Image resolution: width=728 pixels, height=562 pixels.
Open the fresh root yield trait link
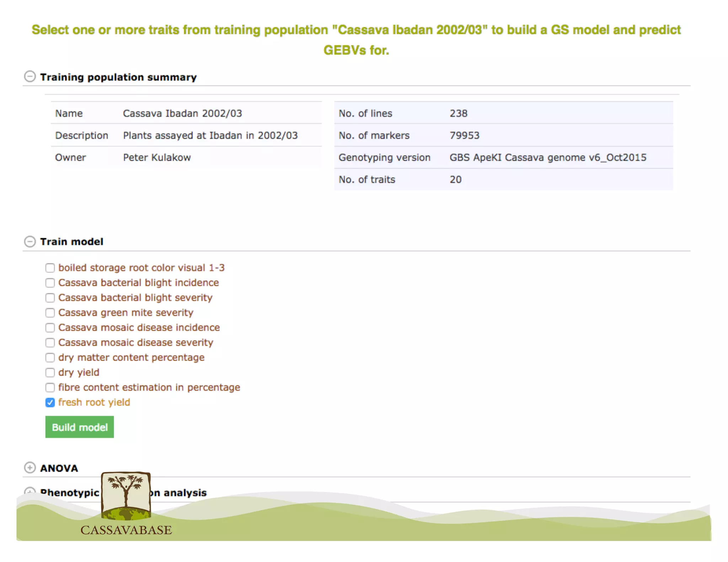94,402
